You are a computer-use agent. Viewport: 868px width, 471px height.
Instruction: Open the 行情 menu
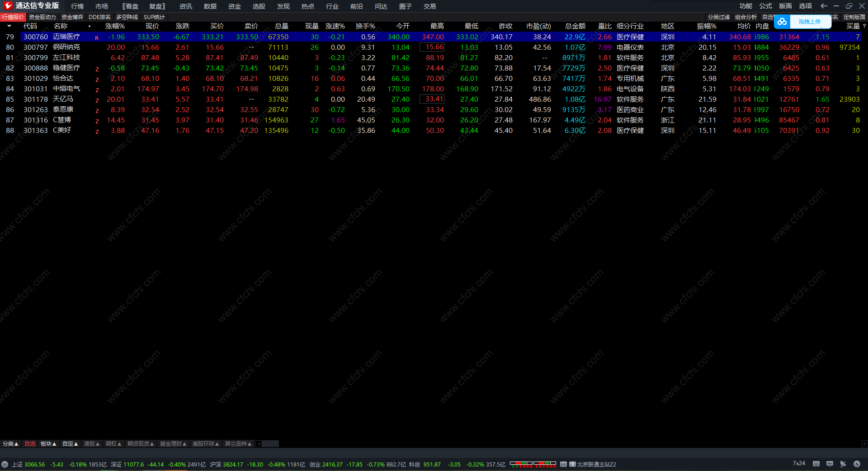tap(77, 6)
